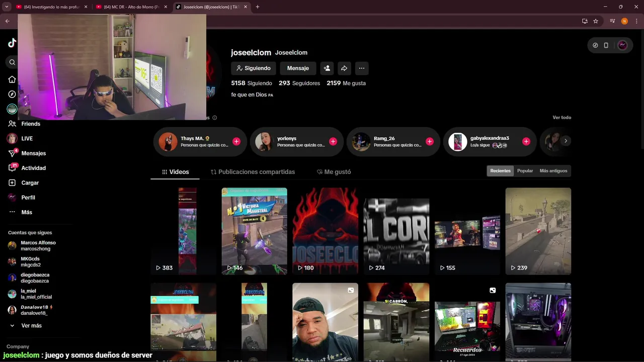
Task: Open Chrome three-dots menu
Action: pyautogui.click(x=636, y=21)
